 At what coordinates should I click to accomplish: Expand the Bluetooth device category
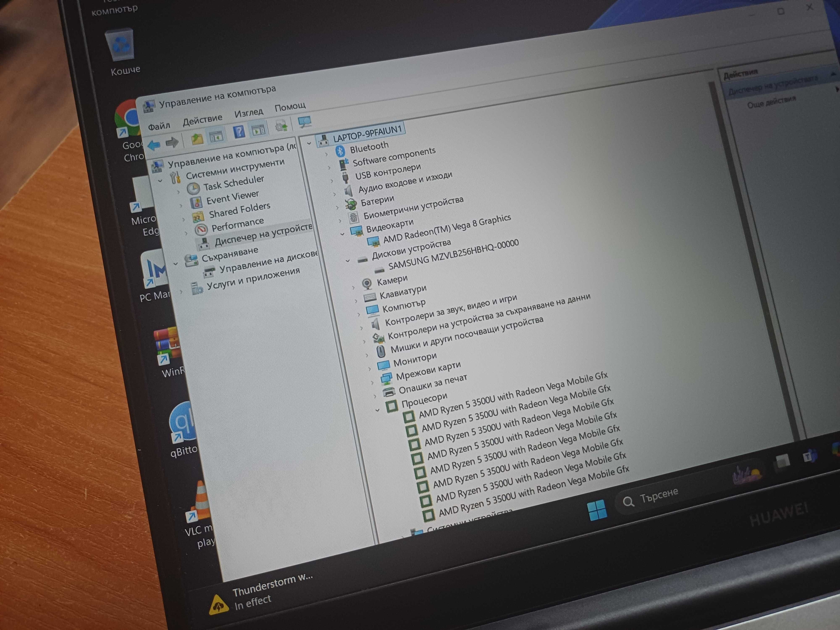click(x=326, y=155)
